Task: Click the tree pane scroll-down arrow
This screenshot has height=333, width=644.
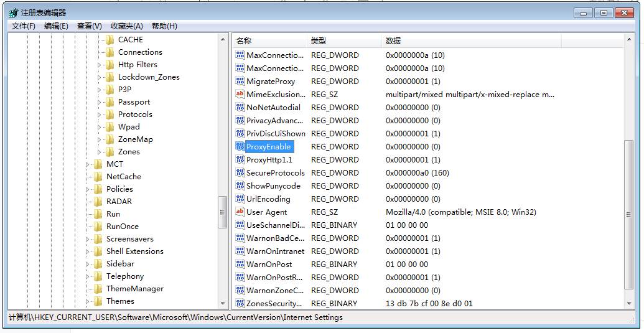Action: pyautogui.click(x=223, y=304)
